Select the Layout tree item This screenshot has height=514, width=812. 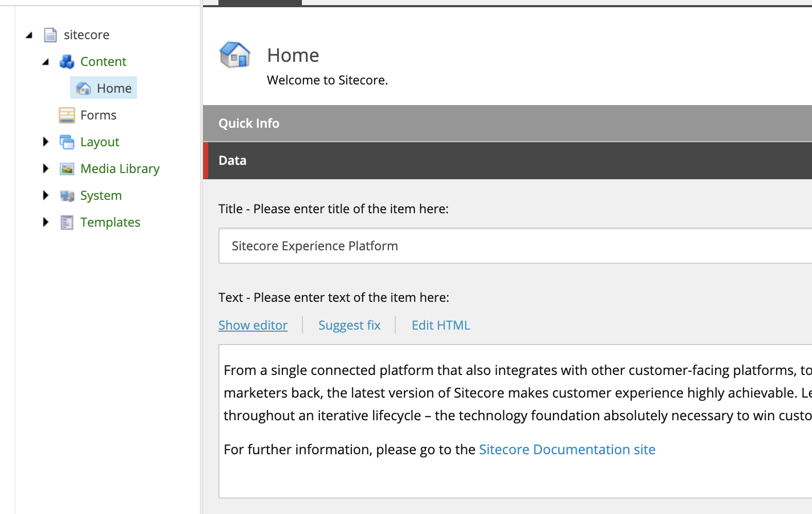(100, 142)
